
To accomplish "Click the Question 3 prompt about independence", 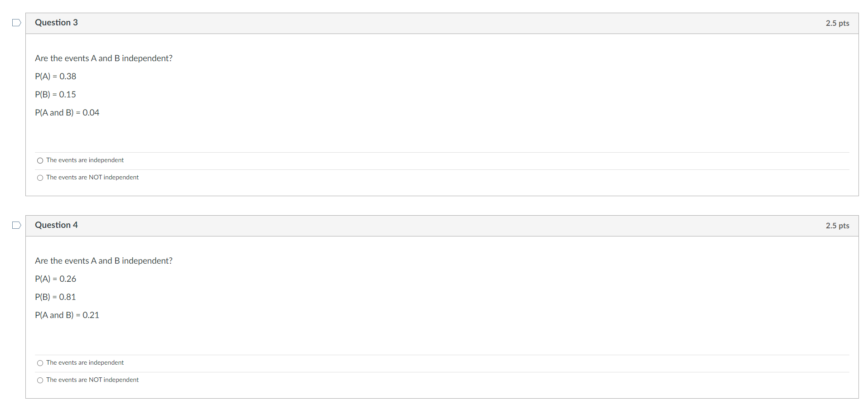I will tap(103, 58).
